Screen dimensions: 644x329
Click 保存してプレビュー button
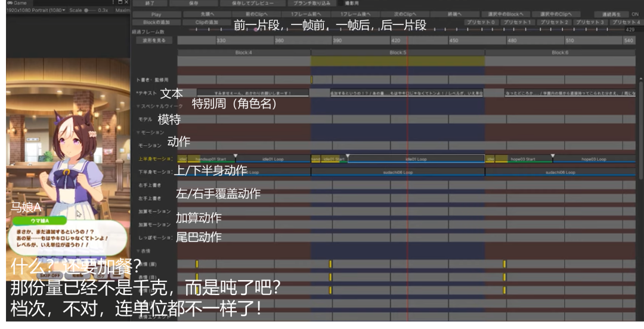coord(253,4)
